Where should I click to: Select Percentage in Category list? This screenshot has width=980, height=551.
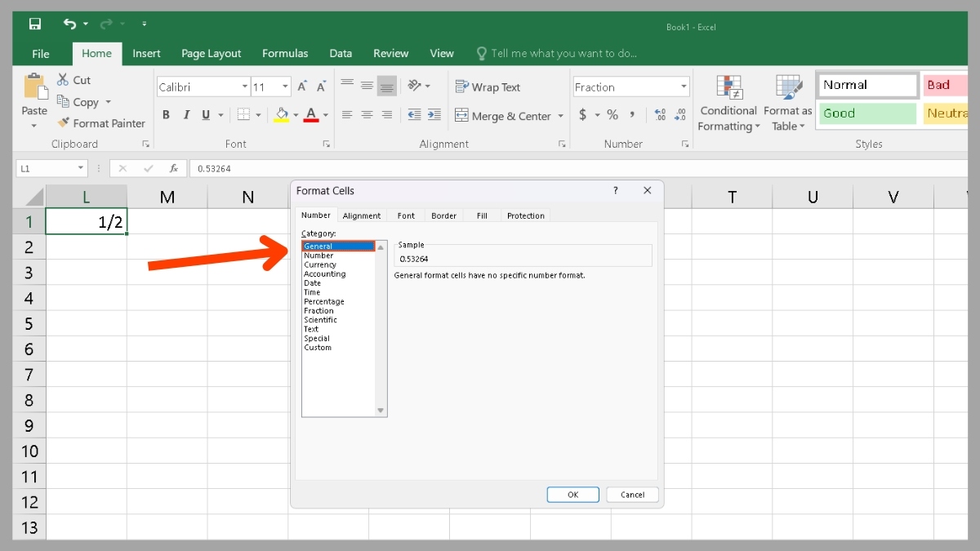coord(324,301)
